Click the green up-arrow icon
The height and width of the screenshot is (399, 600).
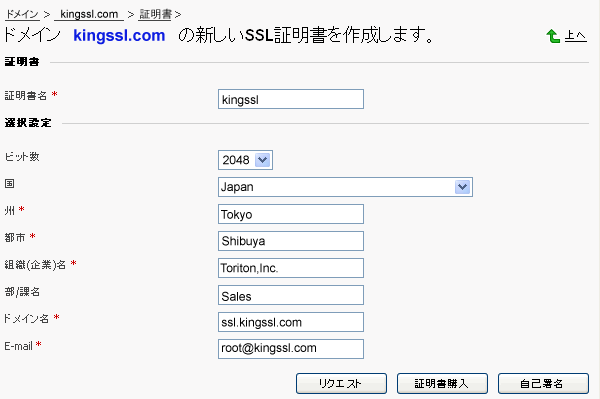(553, 36)
